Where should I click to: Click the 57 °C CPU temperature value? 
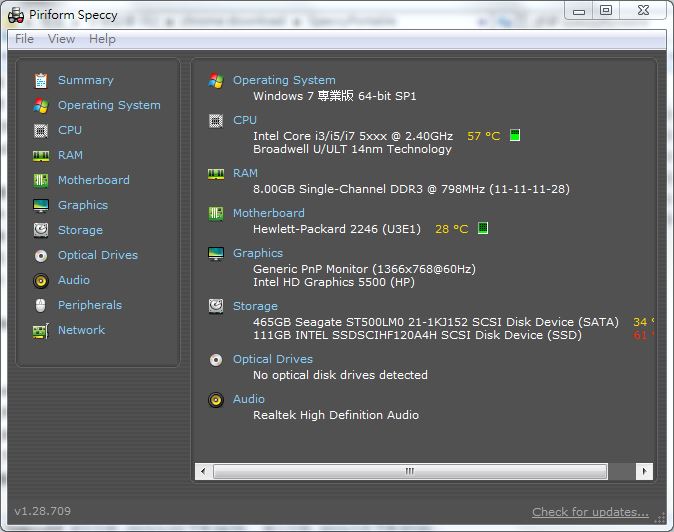pos(484,137)
